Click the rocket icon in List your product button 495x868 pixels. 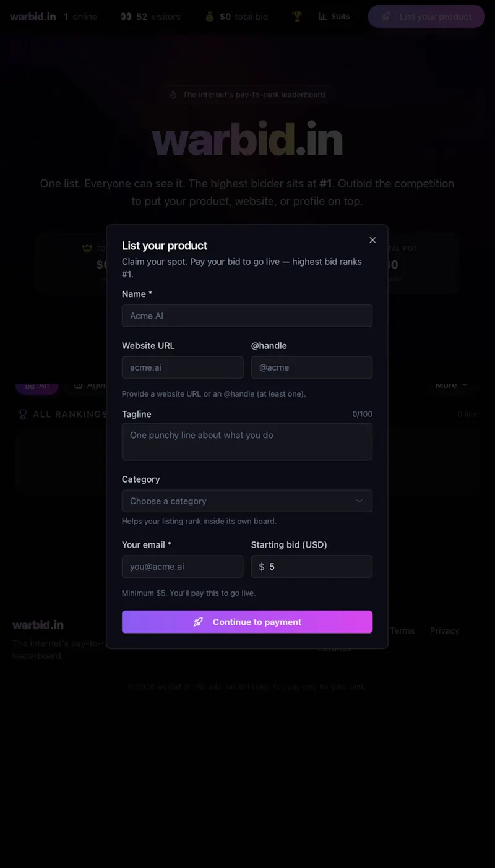(x=386, y=17)
